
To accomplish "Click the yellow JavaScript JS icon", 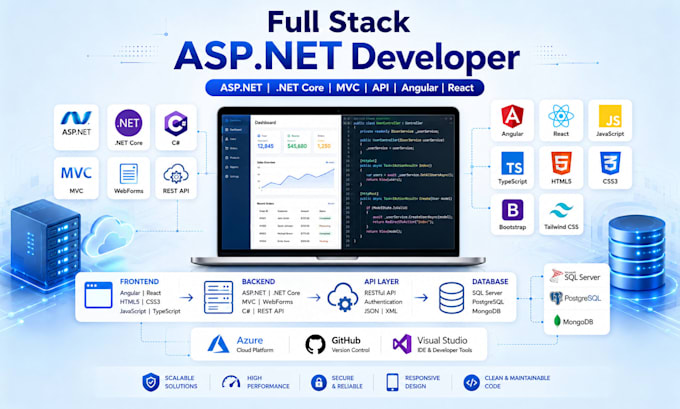I will (610, 116).
